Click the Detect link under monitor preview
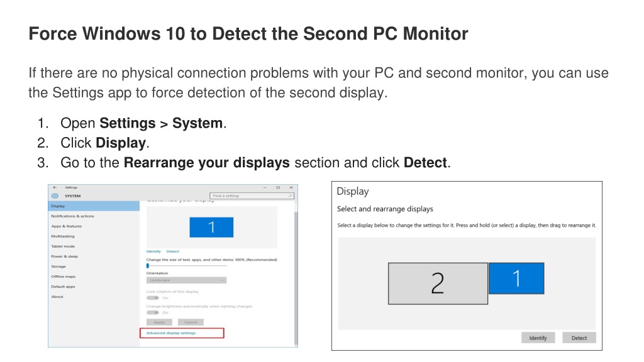The width and height of the screenshot is (644, 362). click(172, 251)
